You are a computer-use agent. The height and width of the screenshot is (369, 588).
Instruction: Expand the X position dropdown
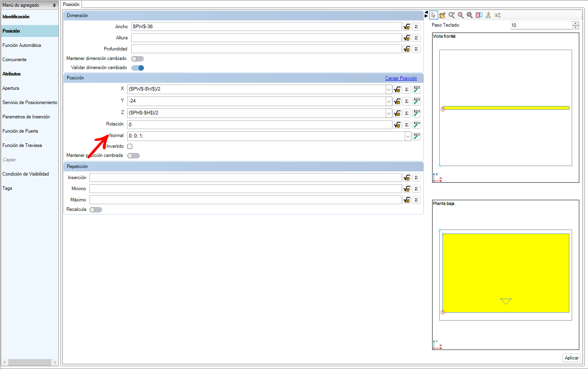[389, 89]
